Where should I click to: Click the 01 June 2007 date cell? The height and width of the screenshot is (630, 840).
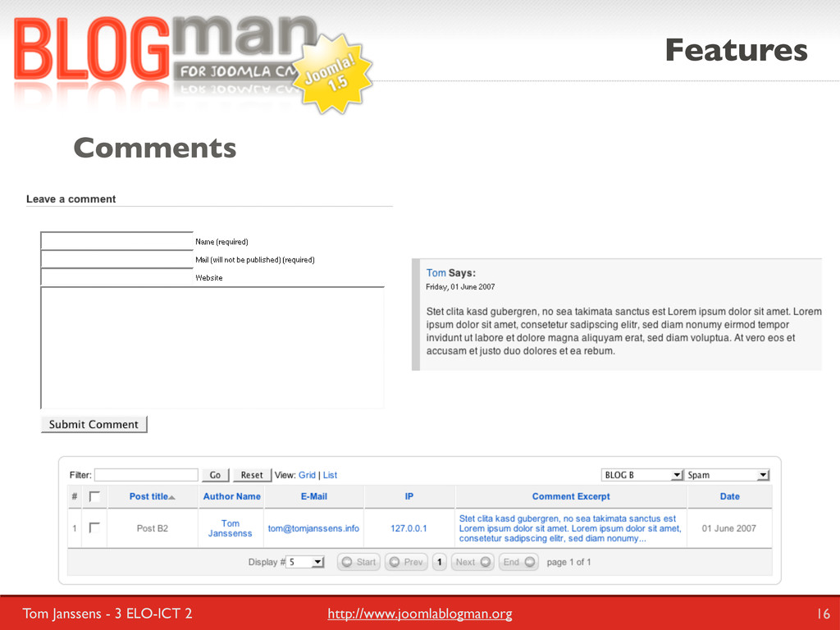[729, 528]
